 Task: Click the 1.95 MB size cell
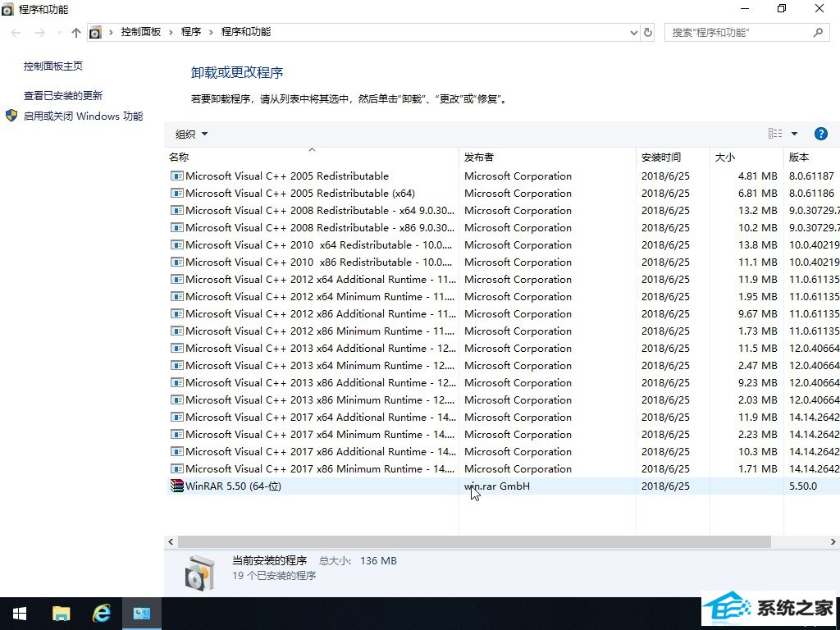[757, 296]
